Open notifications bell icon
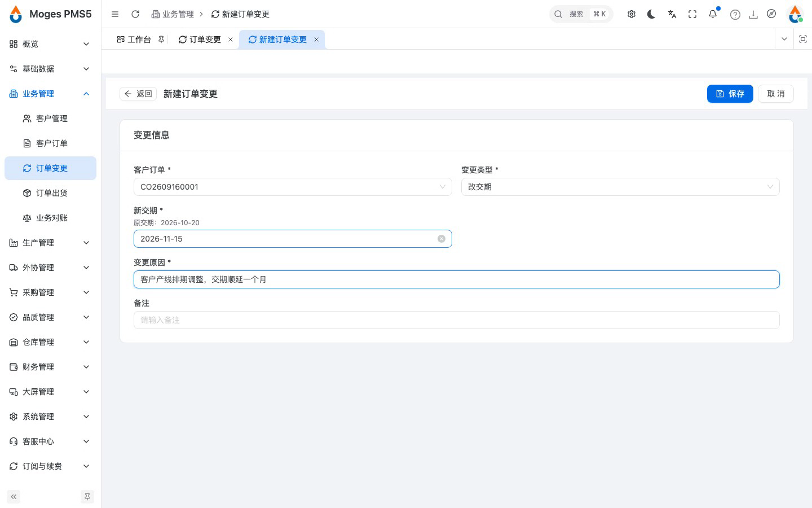This screenshot has height=508, width=812. pyautogui.click(x=713, y=14)
